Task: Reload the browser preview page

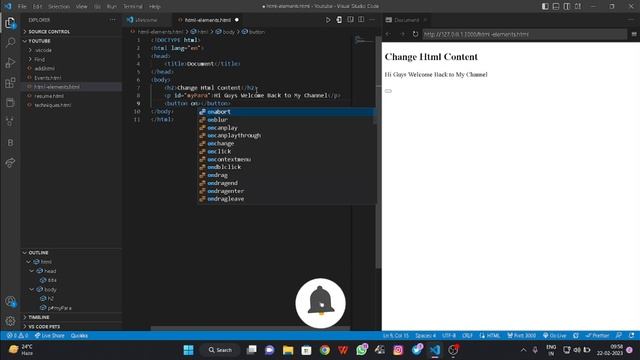Action: click(x=415, y=34)
